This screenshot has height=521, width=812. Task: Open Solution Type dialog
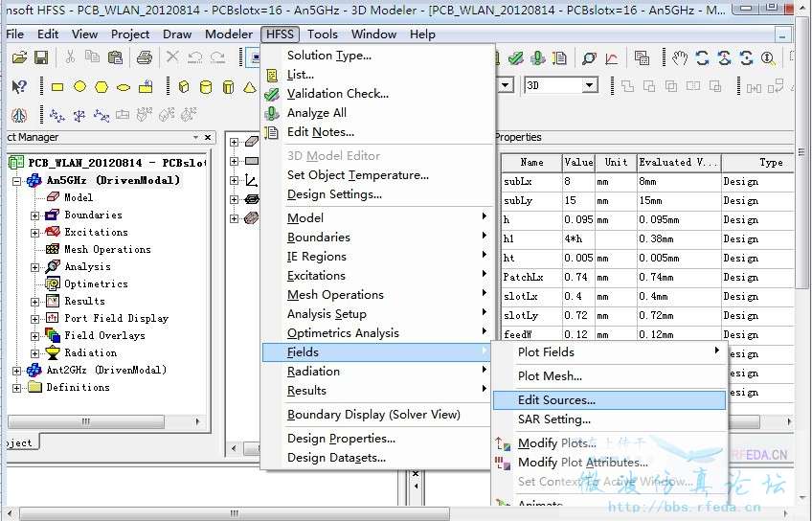tap(328, 56)
